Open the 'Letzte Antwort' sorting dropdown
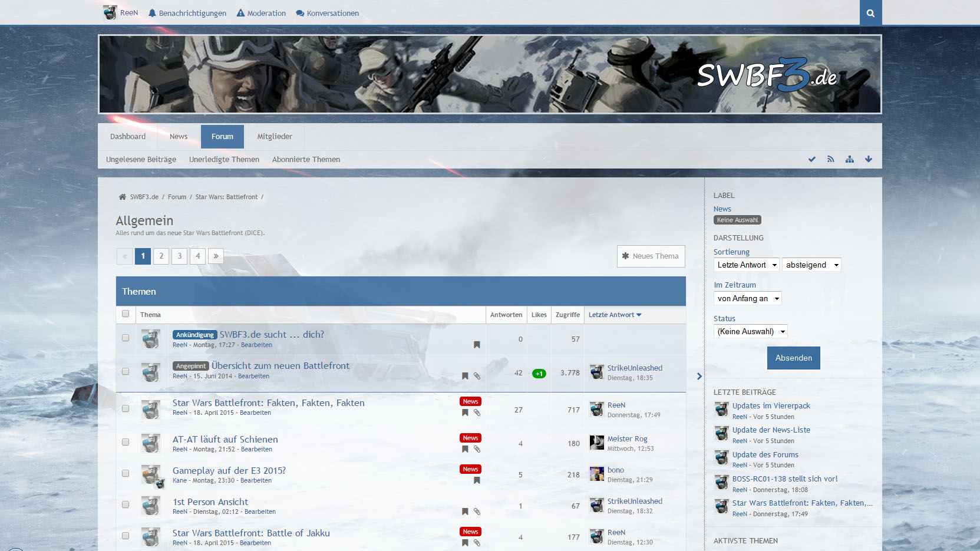The image size is (980, 551). point(747,265)
